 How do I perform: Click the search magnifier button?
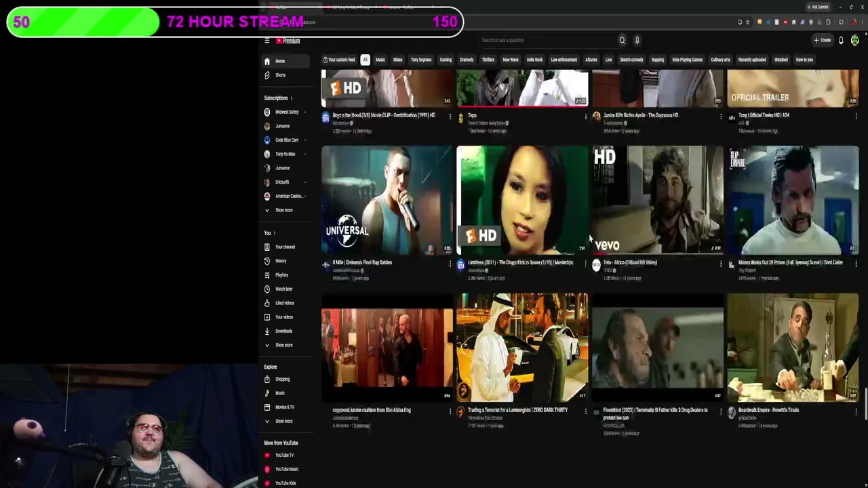pos(622,40)
